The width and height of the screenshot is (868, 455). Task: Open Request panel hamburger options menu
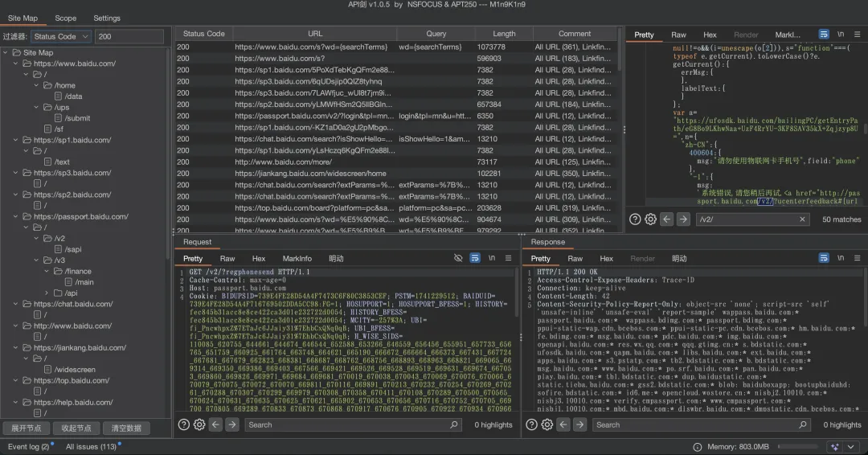pyautogui.click(x=508, y=258)
